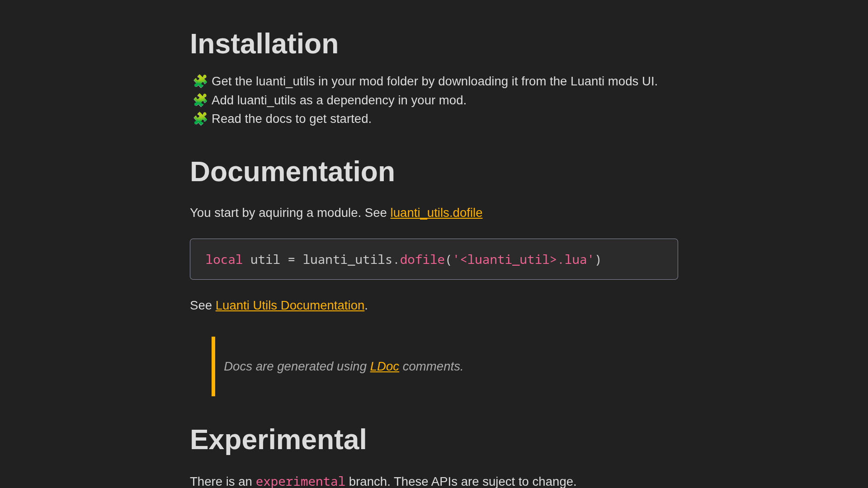Click the 'local' keyword in code

224,260
